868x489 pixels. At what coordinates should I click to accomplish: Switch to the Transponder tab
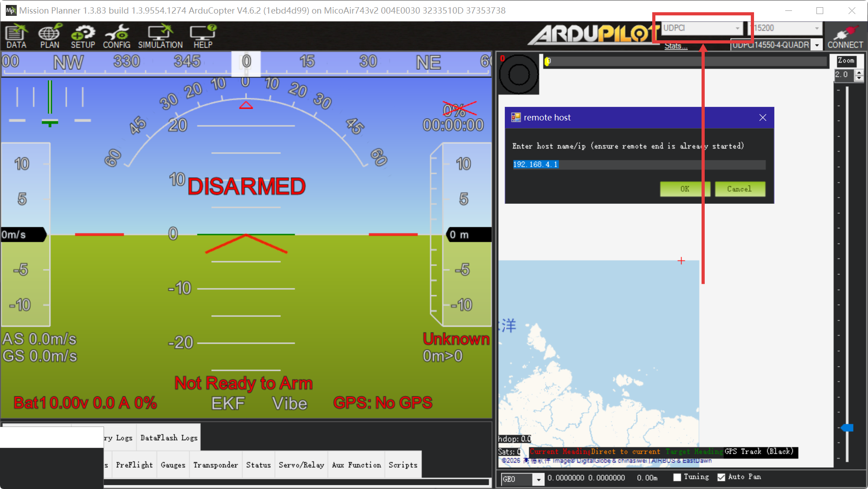(215, 465)
